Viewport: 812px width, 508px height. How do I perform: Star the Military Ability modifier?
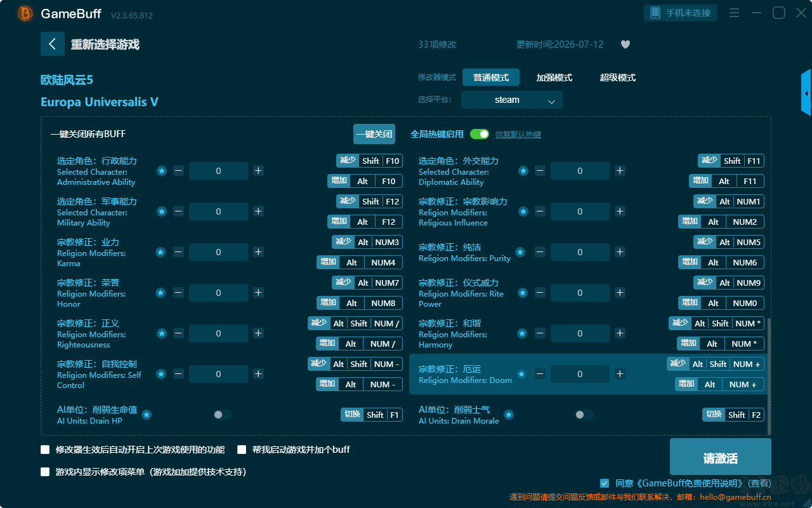pos(162,211)
